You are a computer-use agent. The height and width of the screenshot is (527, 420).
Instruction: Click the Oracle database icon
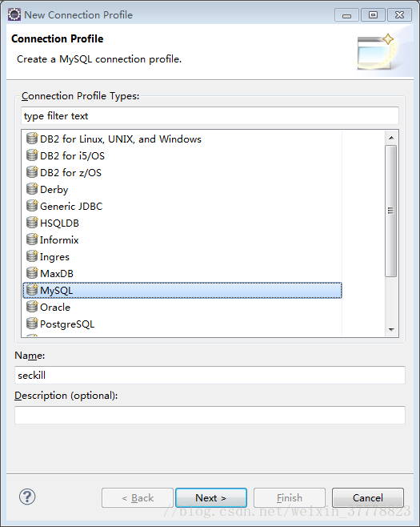pos(32,306)
